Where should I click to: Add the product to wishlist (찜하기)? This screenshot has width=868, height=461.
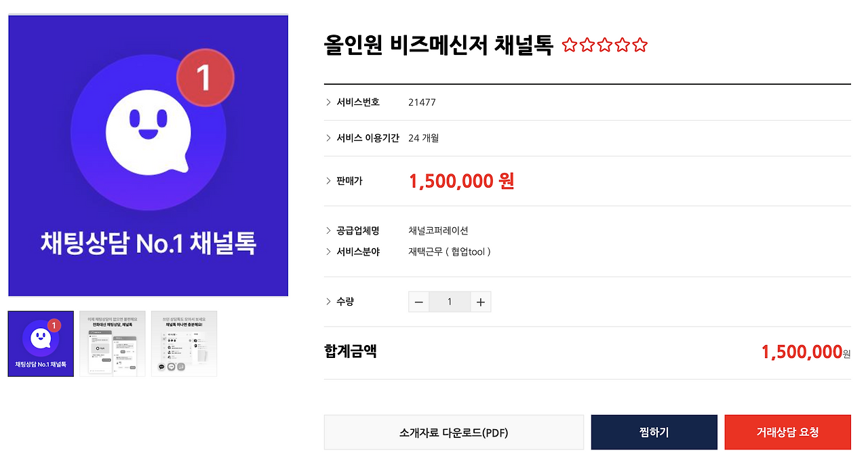pyautogui.click(x=654, y=433)
